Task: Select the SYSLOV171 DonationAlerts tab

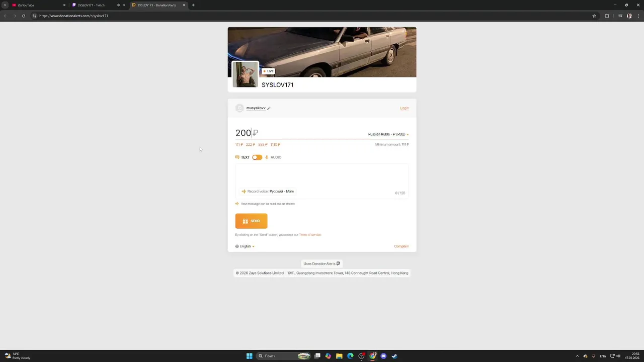Action: tap(158, 5)
